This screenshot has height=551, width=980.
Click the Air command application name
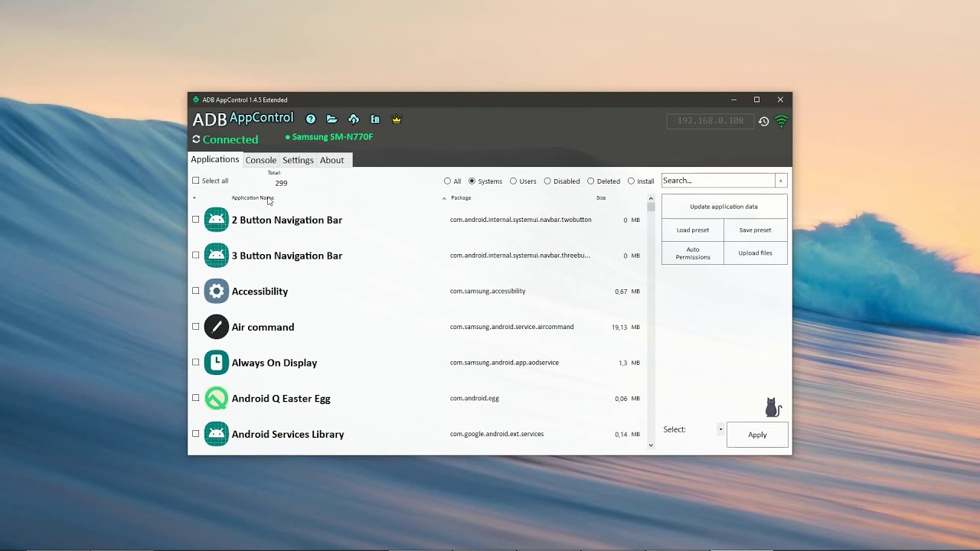[263, 327]
